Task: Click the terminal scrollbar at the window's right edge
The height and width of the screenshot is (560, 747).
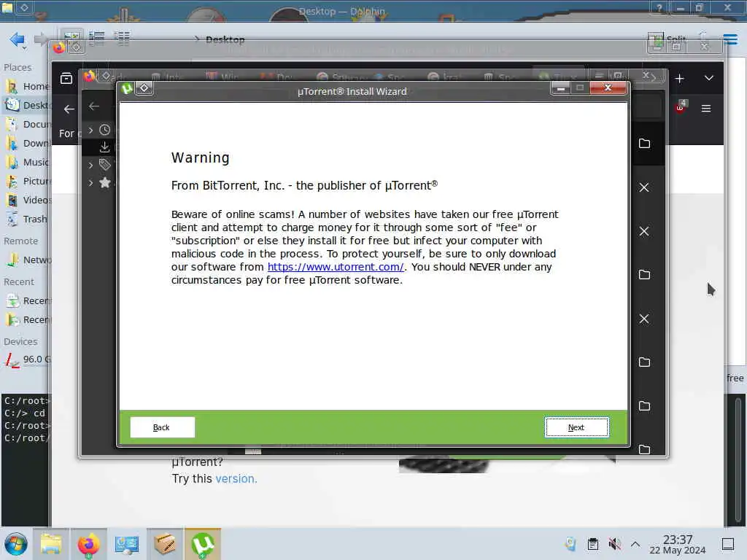Action: click(738, 459)
